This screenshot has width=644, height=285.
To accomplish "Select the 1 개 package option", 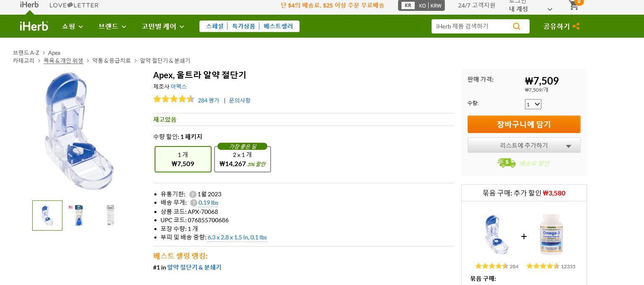I will click(183, 159).
